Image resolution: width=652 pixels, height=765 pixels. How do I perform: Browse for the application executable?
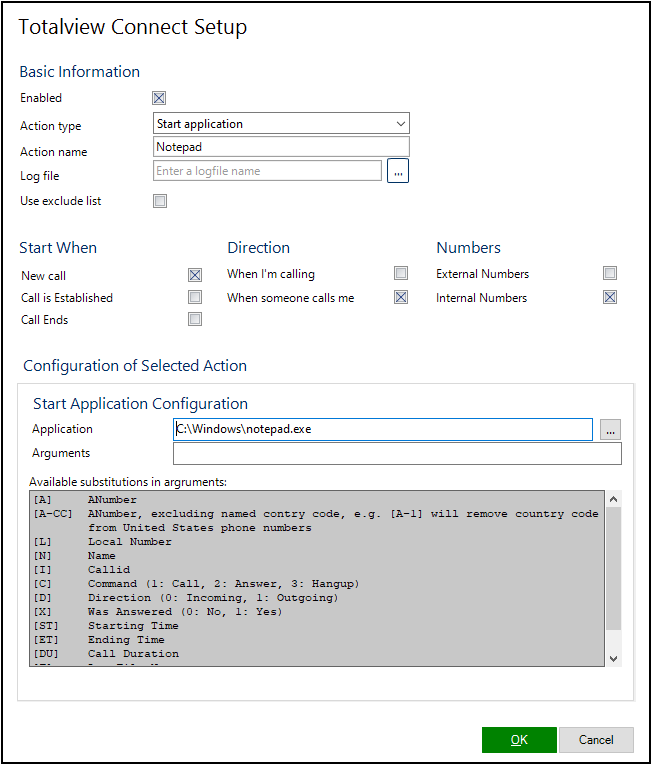(x=610, y=430)
